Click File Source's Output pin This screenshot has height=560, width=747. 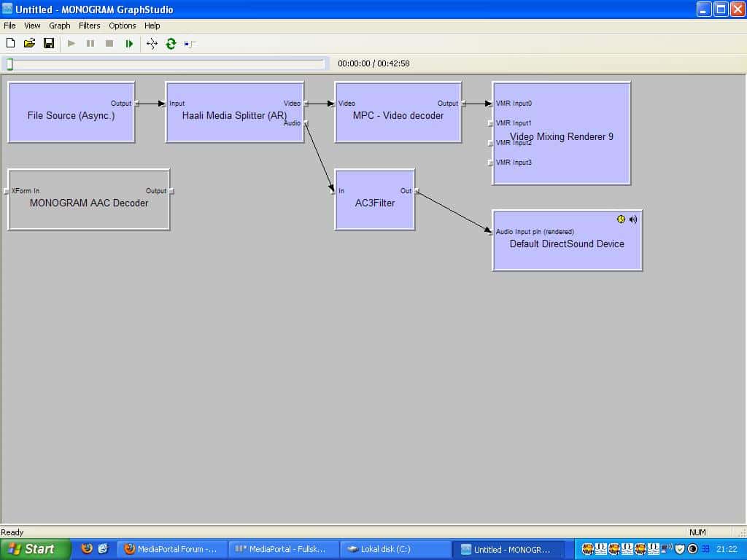136,104
